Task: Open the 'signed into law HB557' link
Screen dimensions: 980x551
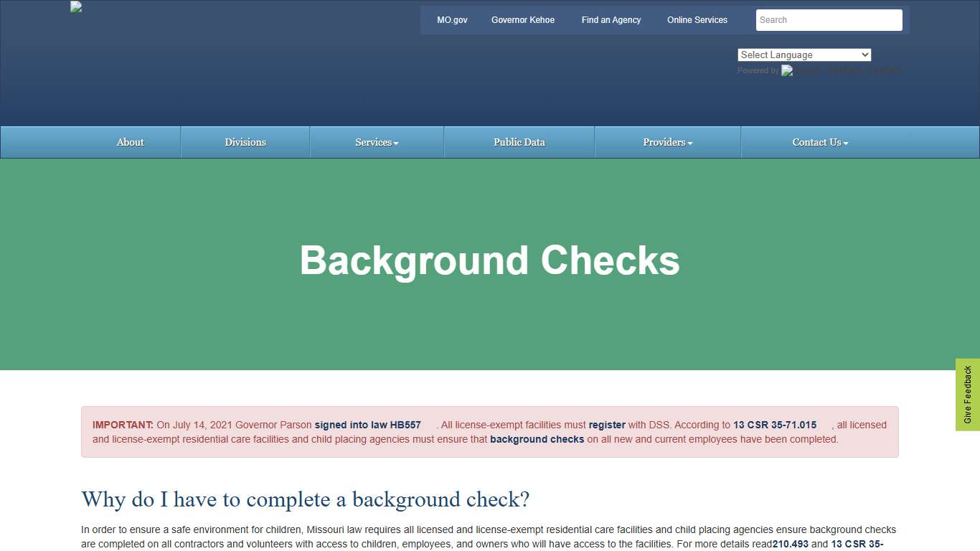Action: tap(367, 425)
